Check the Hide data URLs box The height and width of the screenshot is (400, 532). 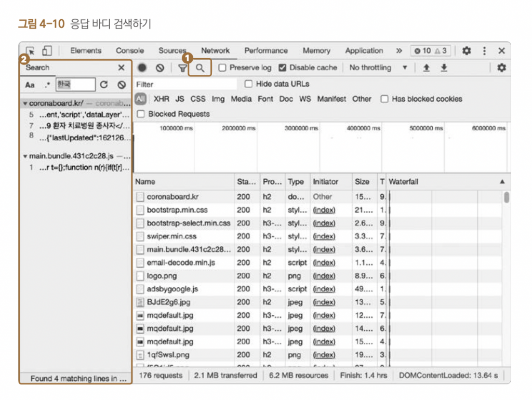coord(248,84)
